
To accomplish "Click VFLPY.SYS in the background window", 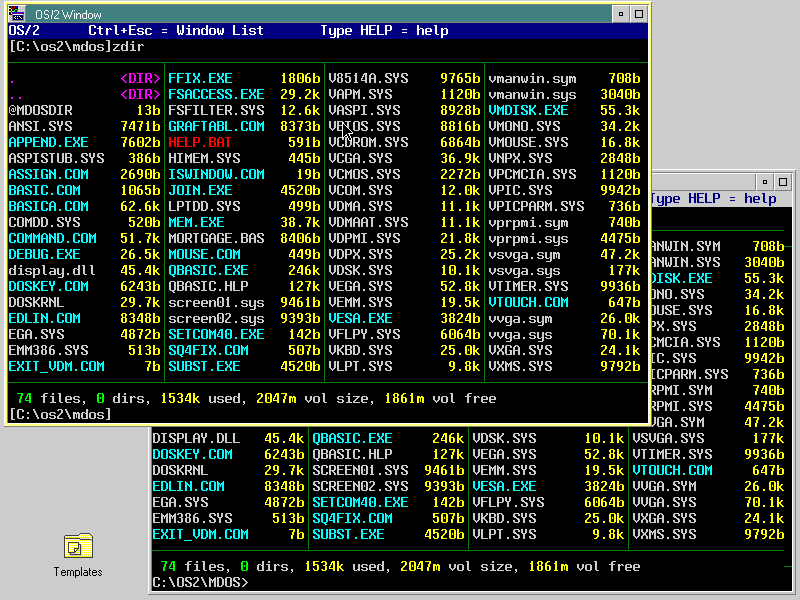I will point(508,502).
